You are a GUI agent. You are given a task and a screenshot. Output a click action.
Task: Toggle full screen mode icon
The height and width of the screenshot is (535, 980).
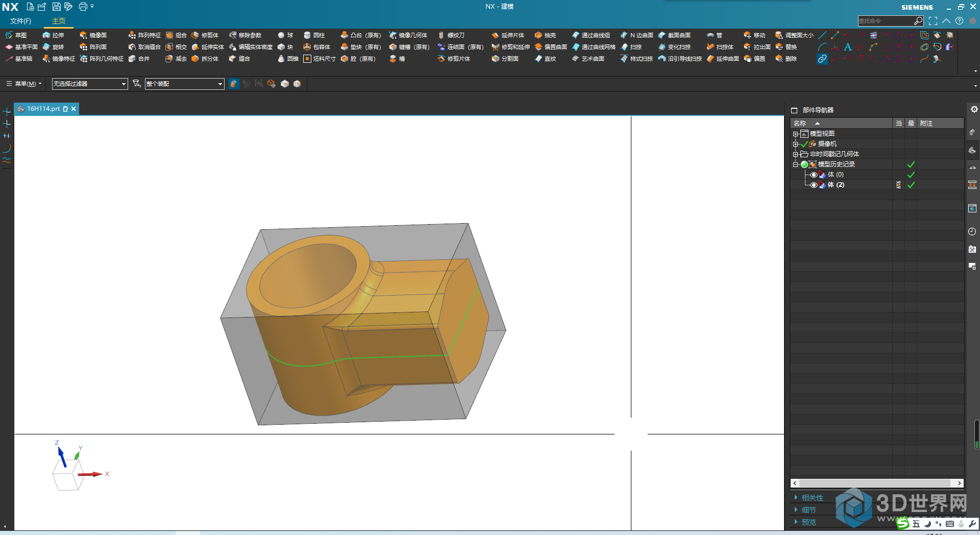tap(933, 21)
